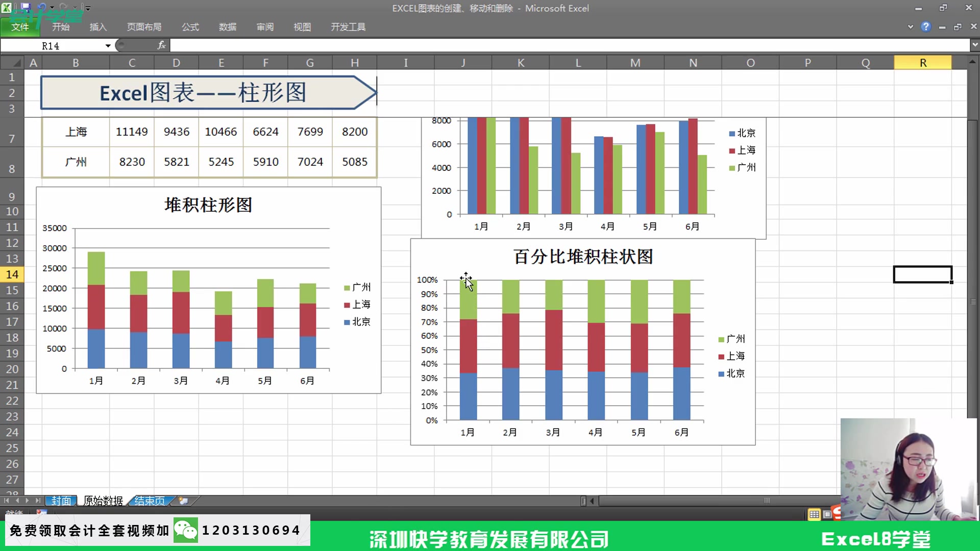This screenshot has height=551, width=980.
Task: Open the blue Help question mark
Action: (x=925, y=27)
